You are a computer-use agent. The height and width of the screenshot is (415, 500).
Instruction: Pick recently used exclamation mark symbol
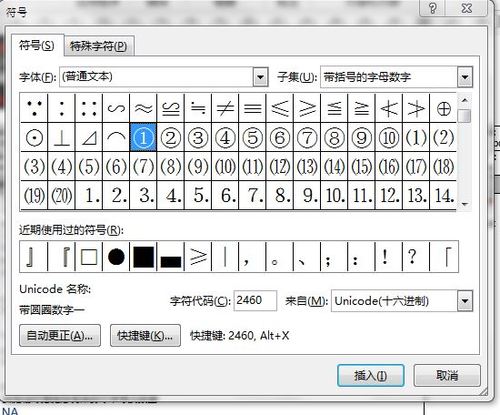389,257
